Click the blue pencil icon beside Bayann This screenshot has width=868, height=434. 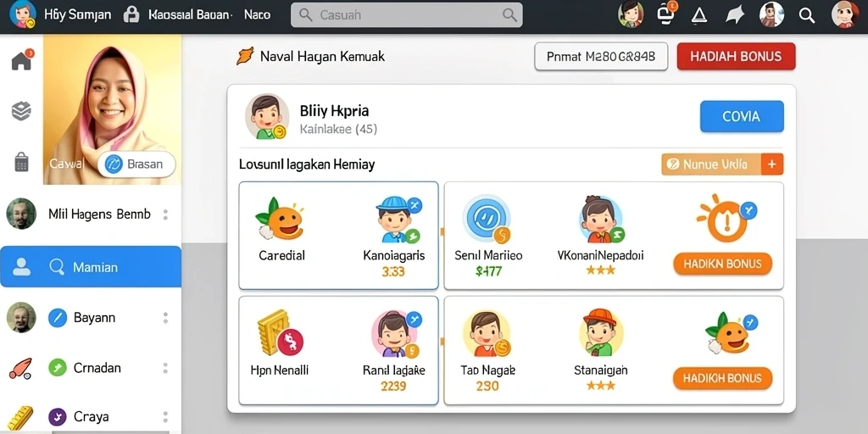[58, 318]
